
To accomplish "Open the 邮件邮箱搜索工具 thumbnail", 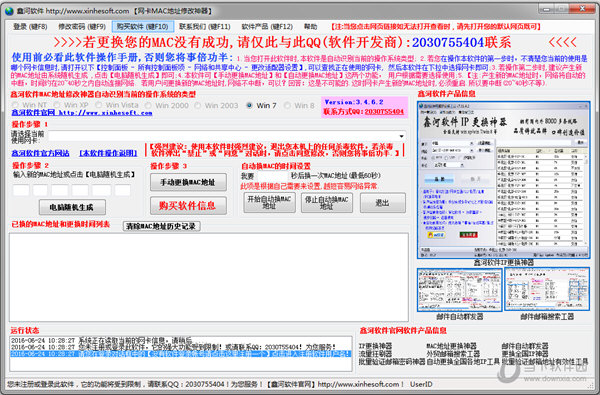I will point(547,289).
